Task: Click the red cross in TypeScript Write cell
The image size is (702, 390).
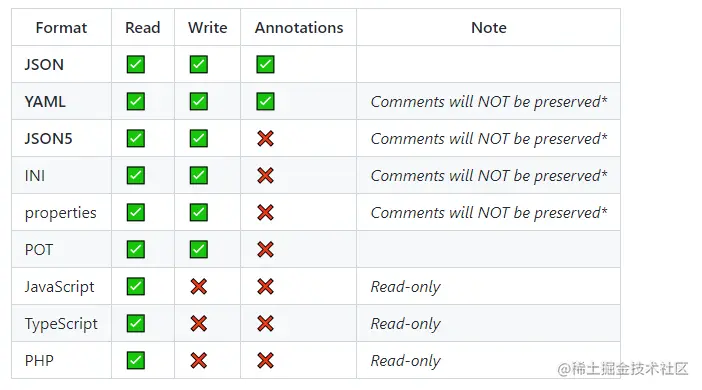Action: coord(199,323)
